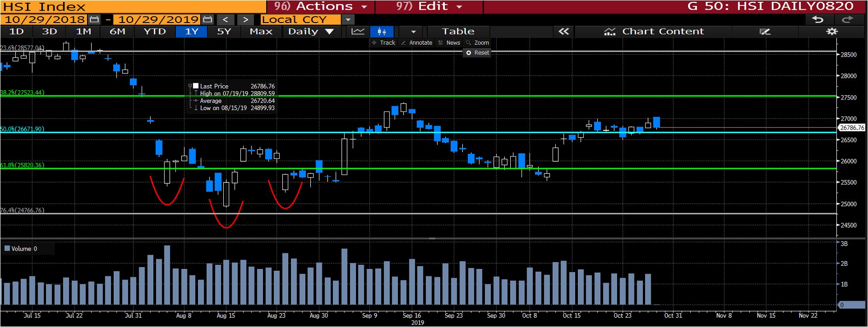Click the Last Price legend color swatch
This screenshot has height=327, width=868.
(x=196, y=86)
